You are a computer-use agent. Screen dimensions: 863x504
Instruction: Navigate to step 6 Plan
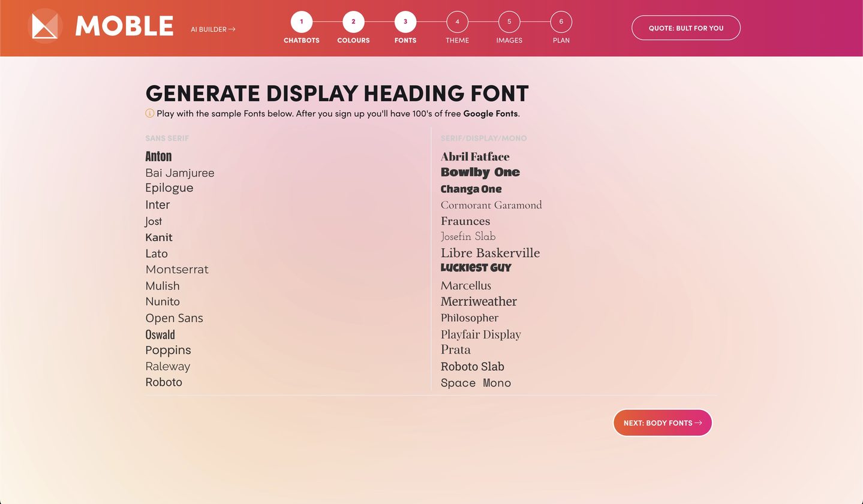pos(561,22)
